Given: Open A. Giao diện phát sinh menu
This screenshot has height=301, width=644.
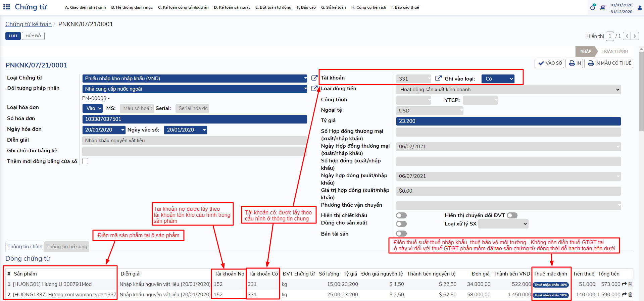Looking at the screenshot, I should point(85,7).
